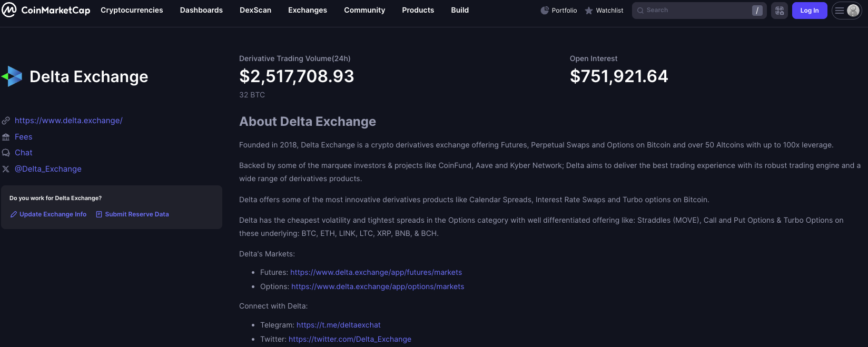The height and width of the screenshot is (347, 868).
Task: Click the website link chain icon
Action: (x=6, y=121)
